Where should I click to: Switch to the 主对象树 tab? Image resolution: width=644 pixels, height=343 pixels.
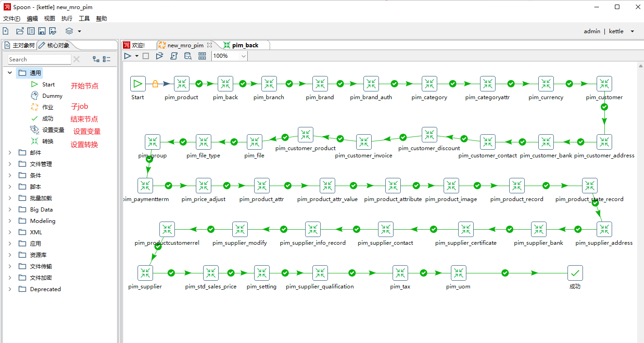pos(20,45)
